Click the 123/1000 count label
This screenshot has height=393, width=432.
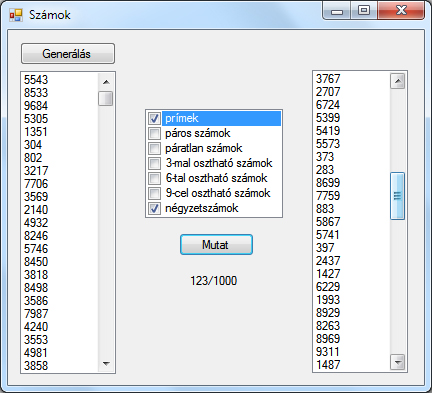tap(214, 281)
